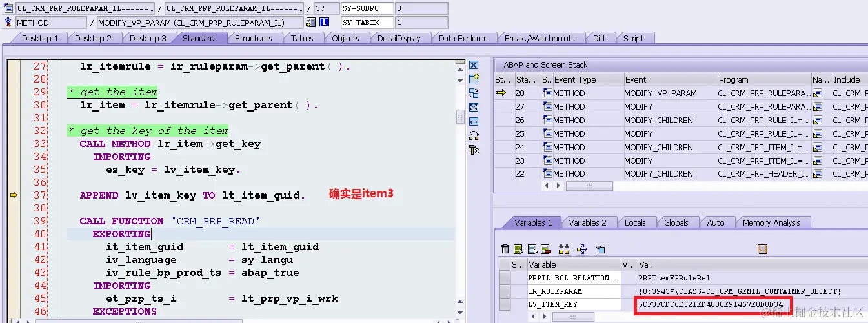This screenshot has height=323, width=868.
Task: Click the LV_ITEM_KEY variable name cell
Action: pos(574,304)
